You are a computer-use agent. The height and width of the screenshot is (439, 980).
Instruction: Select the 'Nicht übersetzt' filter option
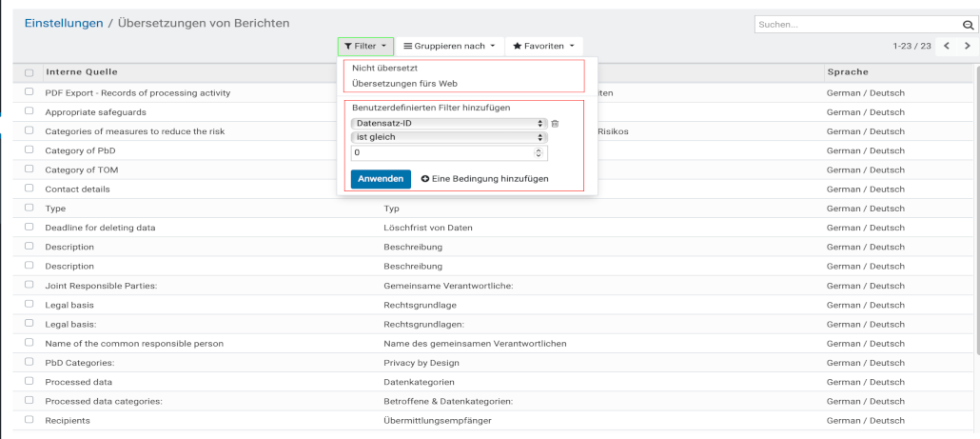pos(385,69)
